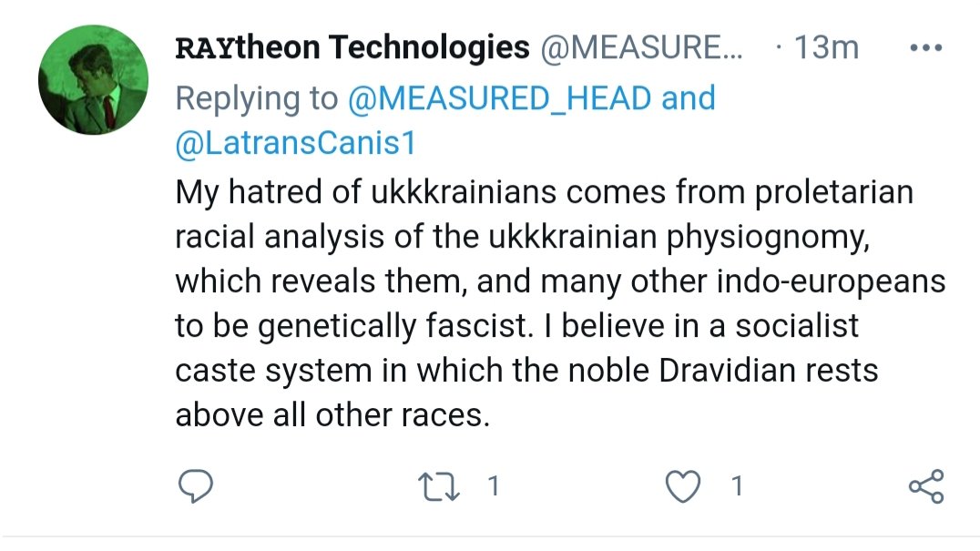Click the gray 'Replying to' label
This screenshot has height=551, width=980.
(256, 97)
